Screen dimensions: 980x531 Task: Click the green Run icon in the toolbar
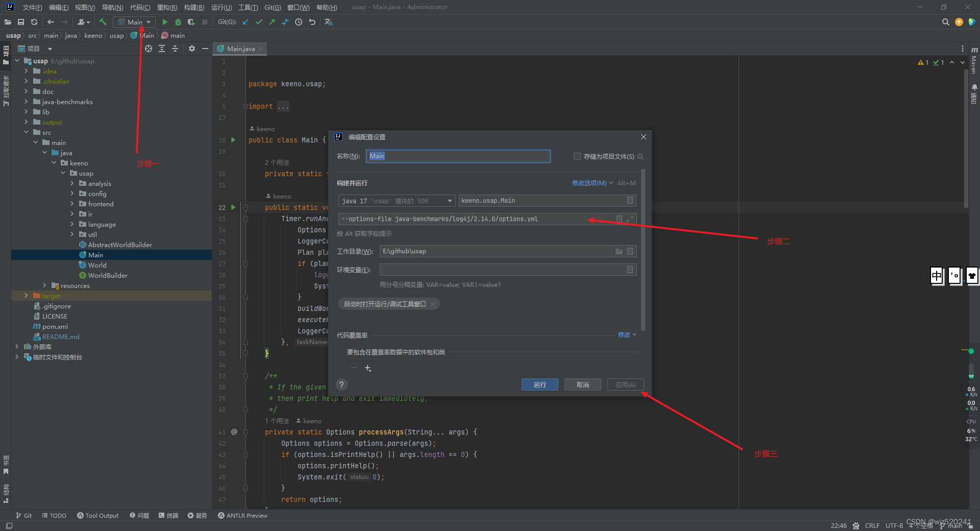point(165,22)
